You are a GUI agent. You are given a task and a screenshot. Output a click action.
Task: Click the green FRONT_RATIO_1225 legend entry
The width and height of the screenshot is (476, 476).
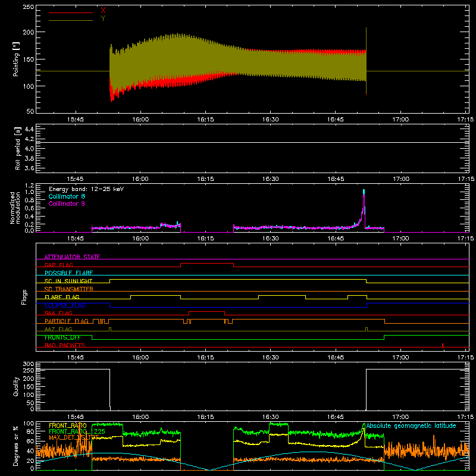point(77,431)
